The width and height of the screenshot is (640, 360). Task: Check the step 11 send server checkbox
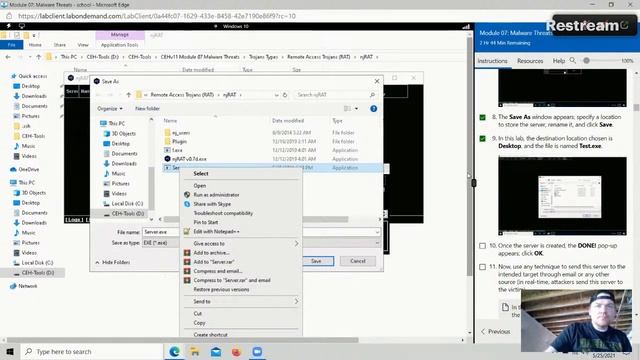click(482, 267)
